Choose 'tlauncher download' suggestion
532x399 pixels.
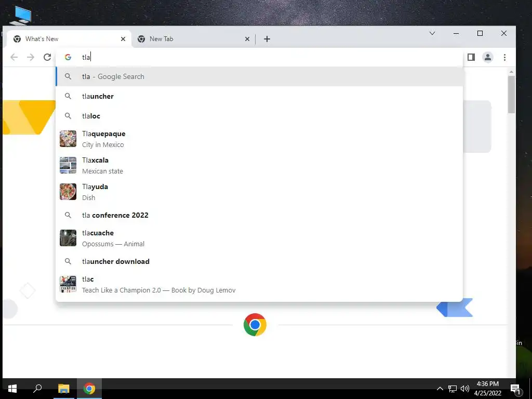coord(259,262)
